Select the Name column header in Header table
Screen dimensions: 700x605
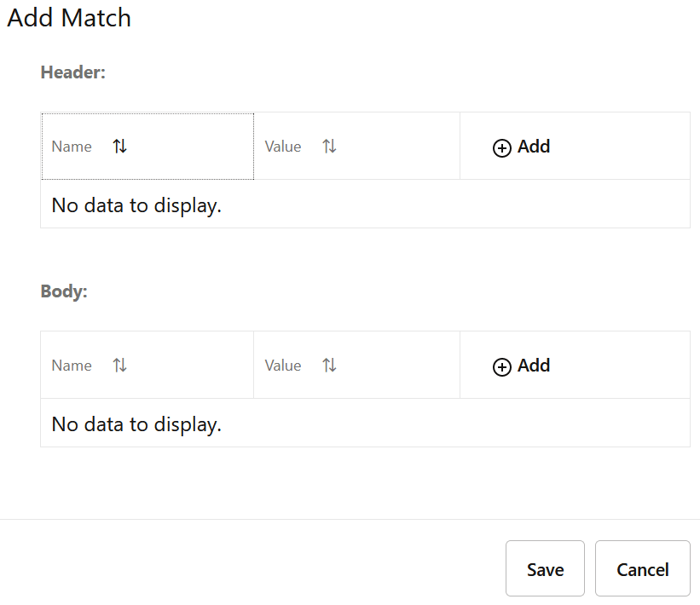click(72, 147)
